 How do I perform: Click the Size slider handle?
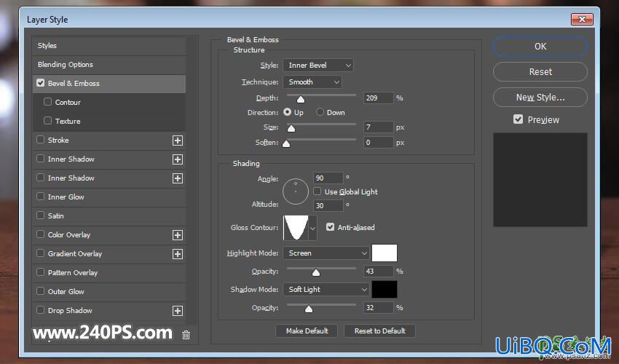(x=291, y=128)
